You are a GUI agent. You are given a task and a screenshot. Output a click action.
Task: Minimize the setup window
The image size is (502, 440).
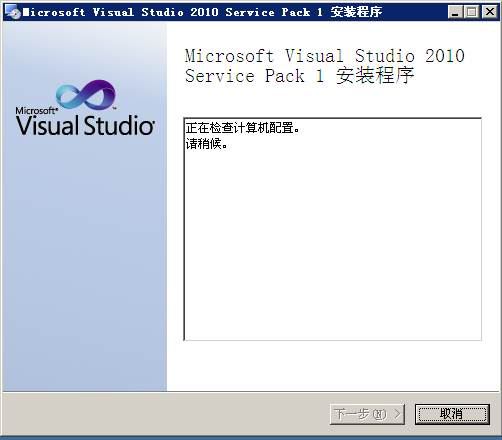[x=455, y=12]
